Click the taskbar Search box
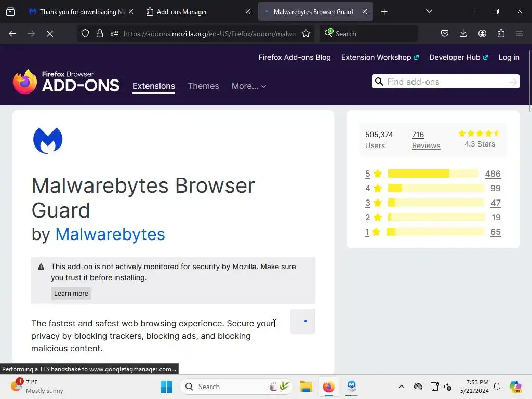 [x=236, y=387]
